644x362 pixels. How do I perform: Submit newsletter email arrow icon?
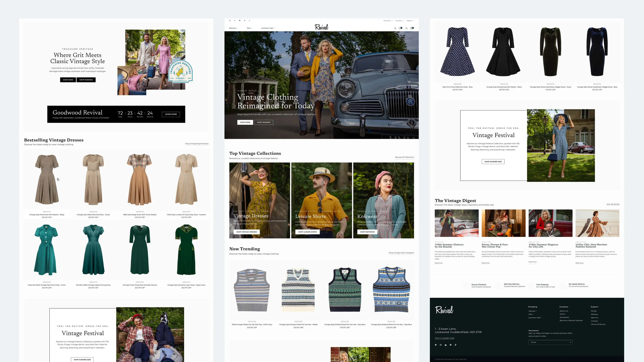coord(570,342)
